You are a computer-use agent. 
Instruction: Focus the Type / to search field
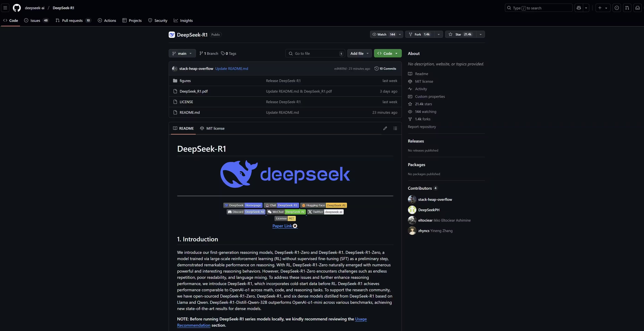(x=539, y=8)
